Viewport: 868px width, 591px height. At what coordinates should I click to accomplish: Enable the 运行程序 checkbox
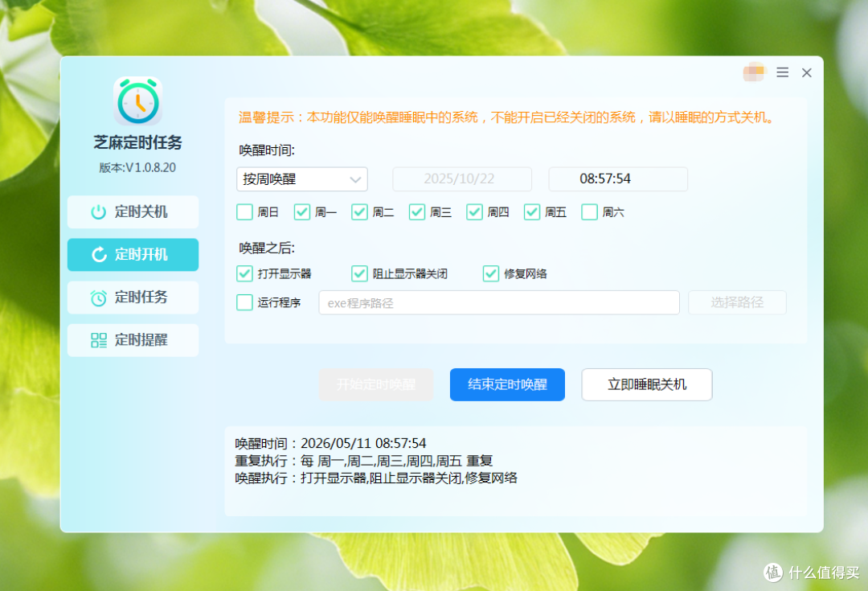click(244, 302)
